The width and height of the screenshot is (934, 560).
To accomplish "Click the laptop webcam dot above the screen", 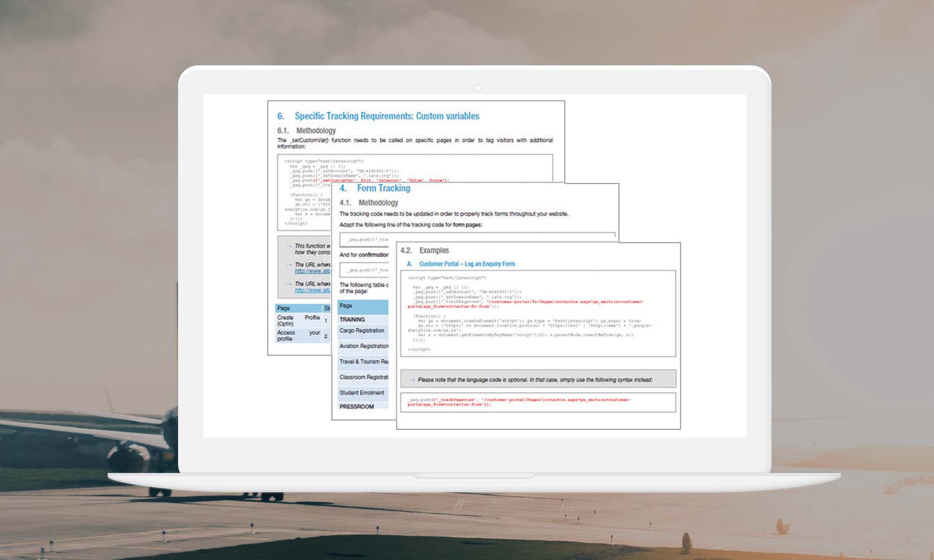I will 477,88.
